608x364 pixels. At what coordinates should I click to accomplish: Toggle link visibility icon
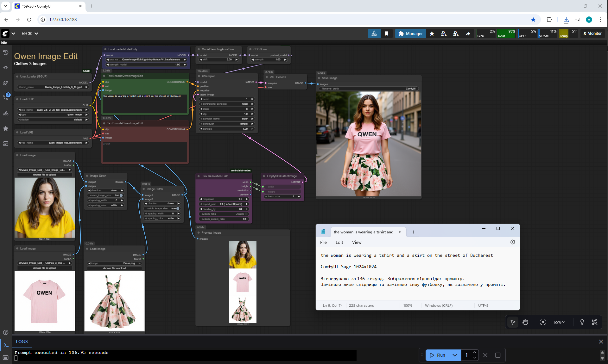(594, 322)
